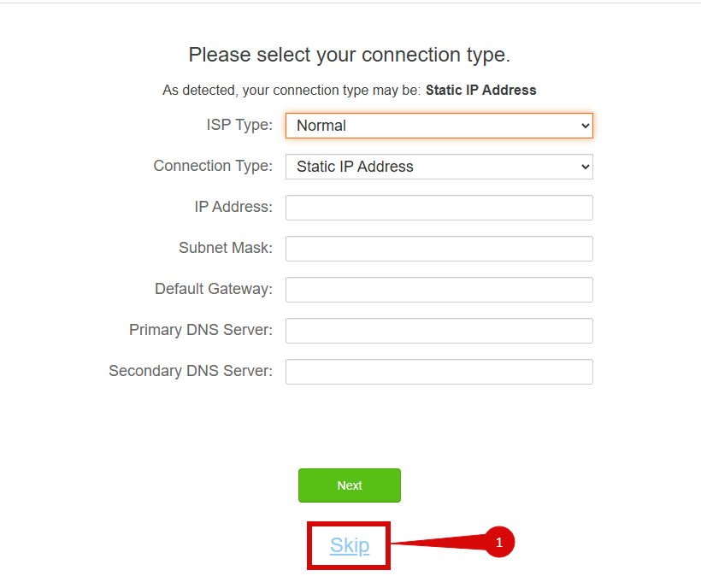The image size is (701, 588).
Task: Open the ISP Type dropdown
Action: click(439, 126)
